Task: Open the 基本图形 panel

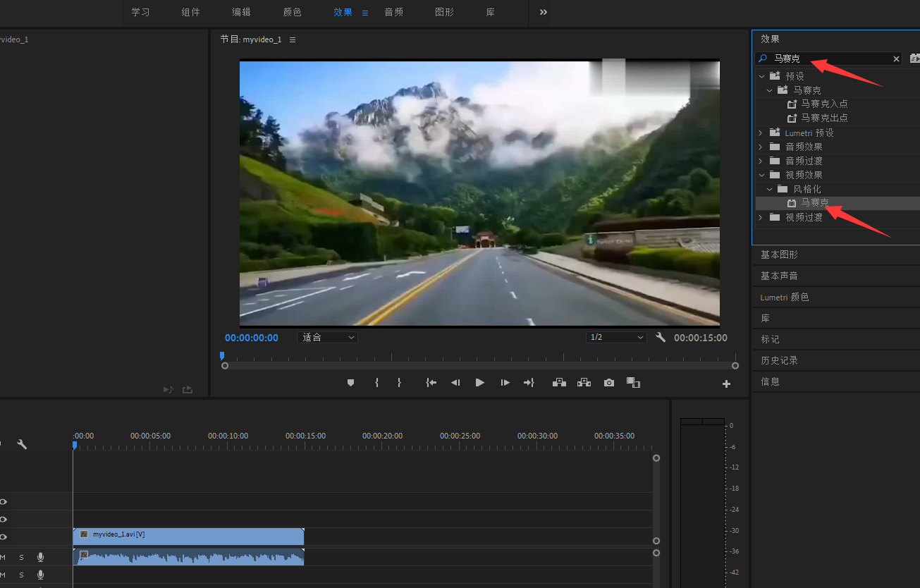Action: point(779,255)
